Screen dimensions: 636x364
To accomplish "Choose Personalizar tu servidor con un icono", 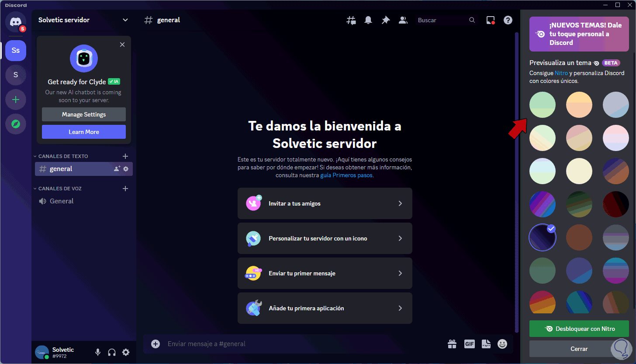I will 325,238.
